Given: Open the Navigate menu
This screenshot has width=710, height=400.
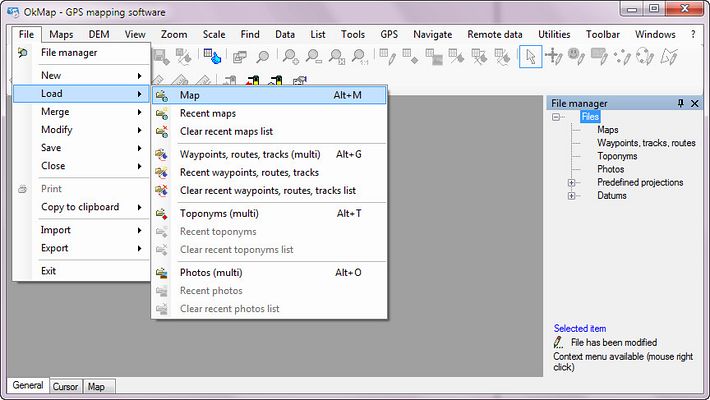Looking at the screenshot, I should [432, 34].
